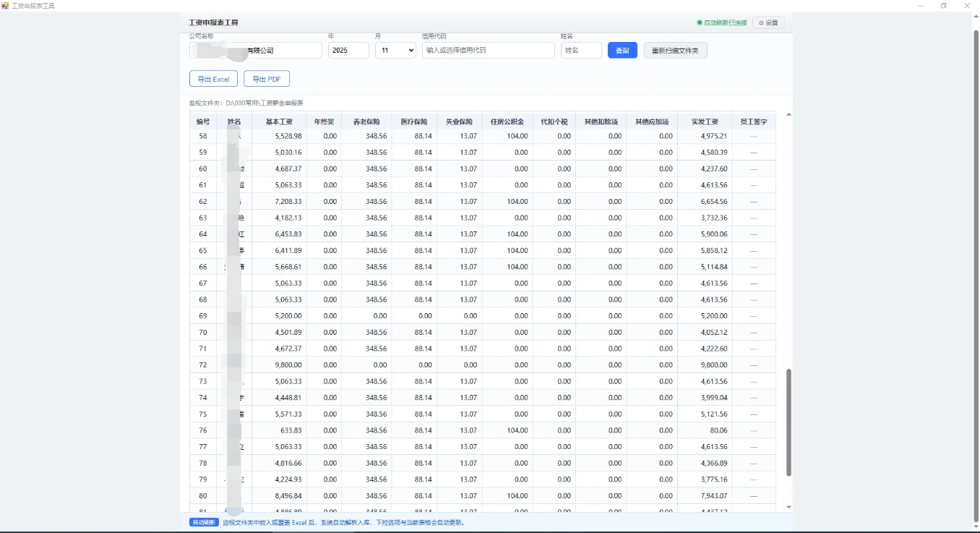Viewport: 980px width, 533px height.
Task: Focus the 姓名 name input
Action: 581,51
